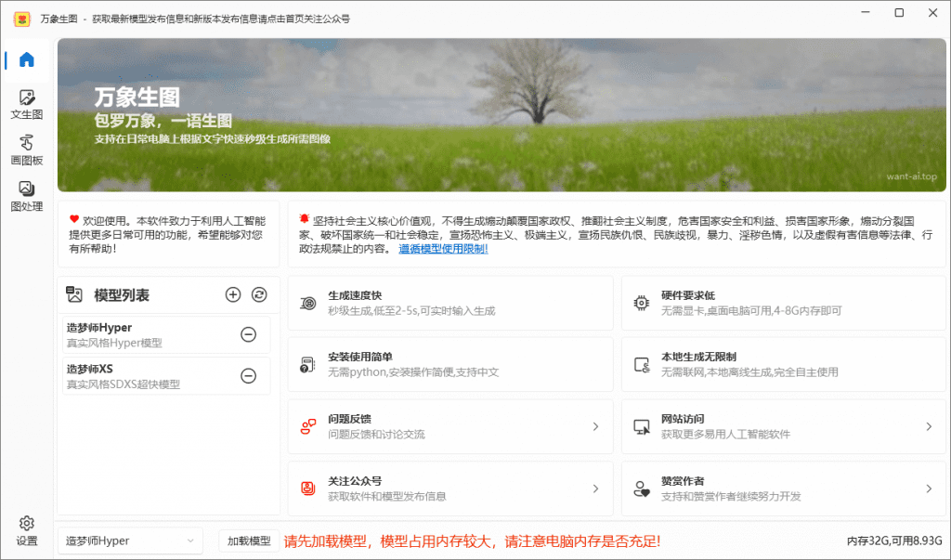
Task: Refresh the 模型列表 model list
Action: pos(257,294)
